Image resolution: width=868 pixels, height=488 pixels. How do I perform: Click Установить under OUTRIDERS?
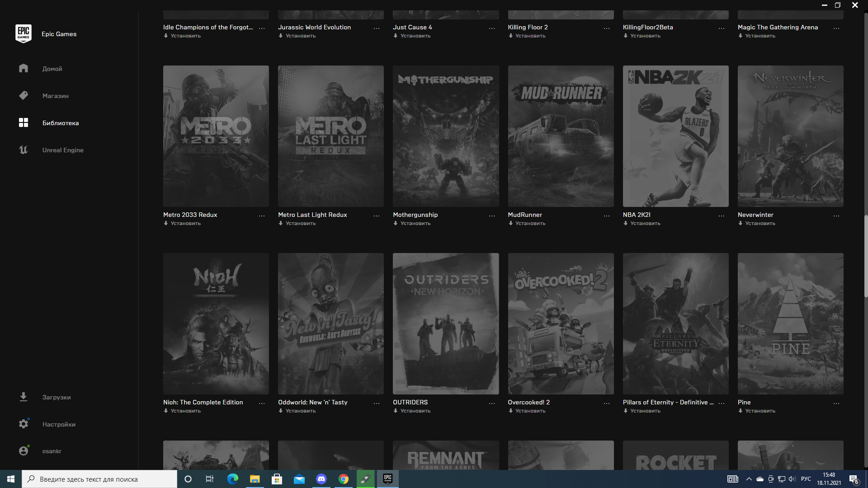(x=415, y=411)
